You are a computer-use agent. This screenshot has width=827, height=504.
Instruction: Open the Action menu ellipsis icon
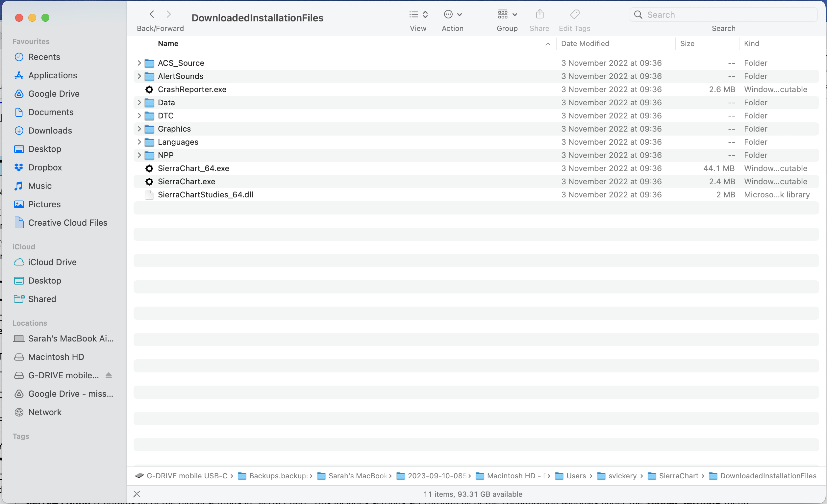point(448,14)
